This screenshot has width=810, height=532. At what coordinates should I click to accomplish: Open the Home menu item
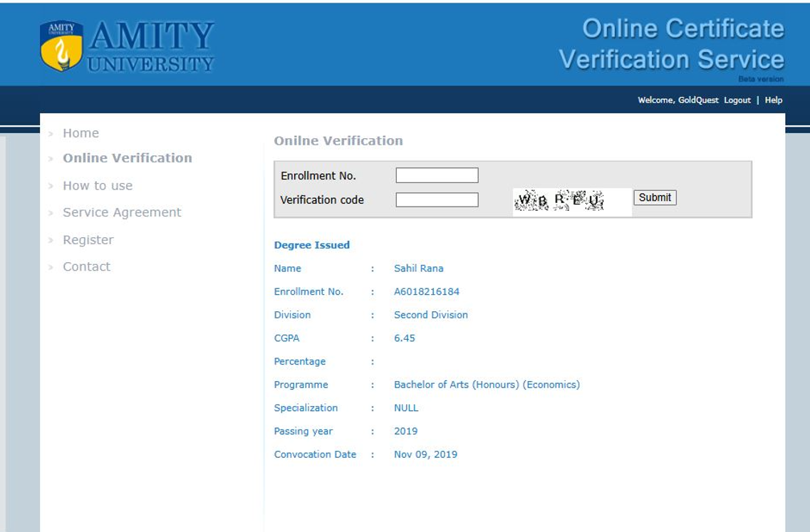(x=81, y=133)
